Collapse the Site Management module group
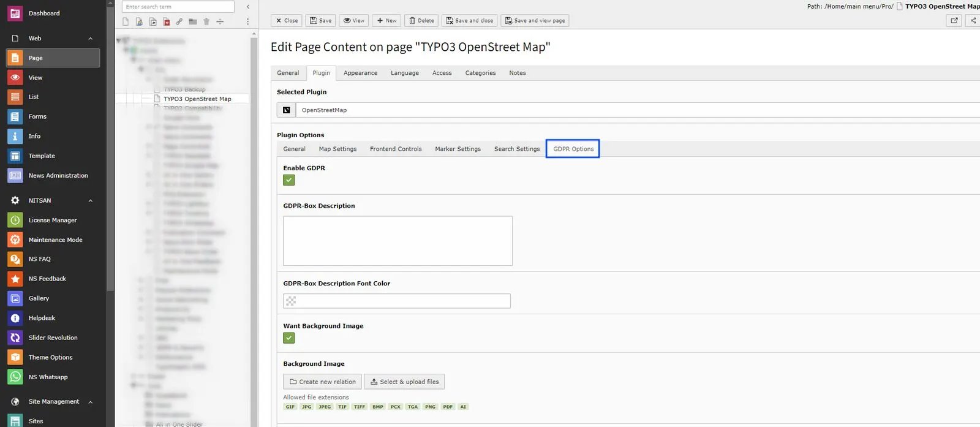Image resolution: width=980 pixels, height=427 pixels. click(x=91, y=402)
